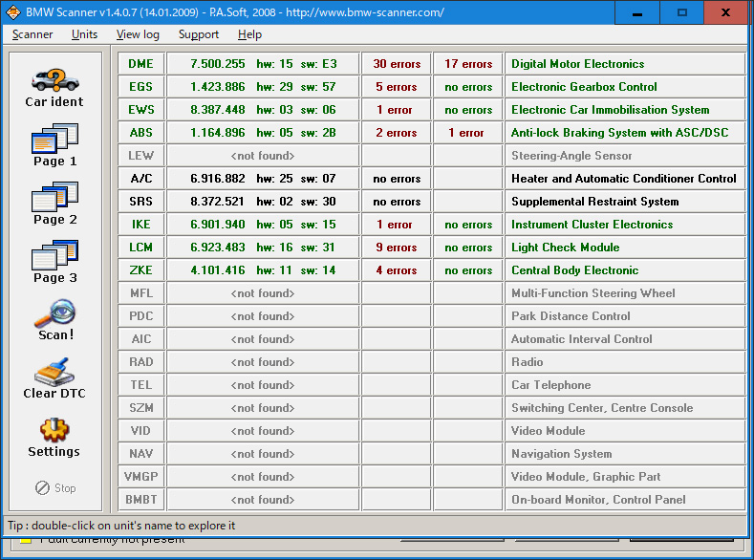Screen dimensions: 754x560
Task: Open Settings gear icon
Action: tap(54, 430)
